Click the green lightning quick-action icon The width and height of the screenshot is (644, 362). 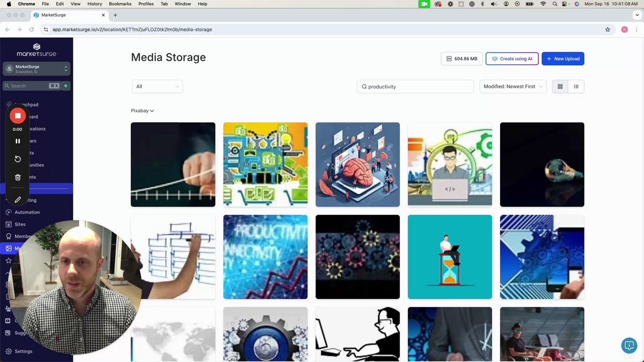point(65,86)
